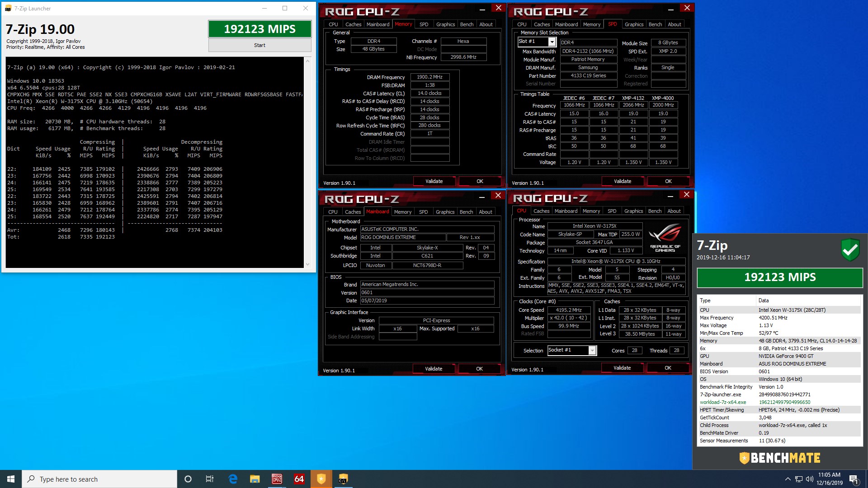Select Mainboard tab in SPD window
The height and width of the screenshot is (488, 868).
pos(566,24)
